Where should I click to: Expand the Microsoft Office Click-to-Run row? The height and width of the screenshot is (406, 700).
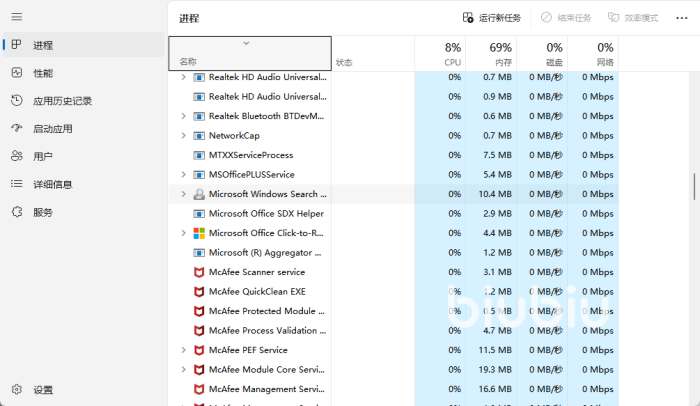click(x=183, y=233)
